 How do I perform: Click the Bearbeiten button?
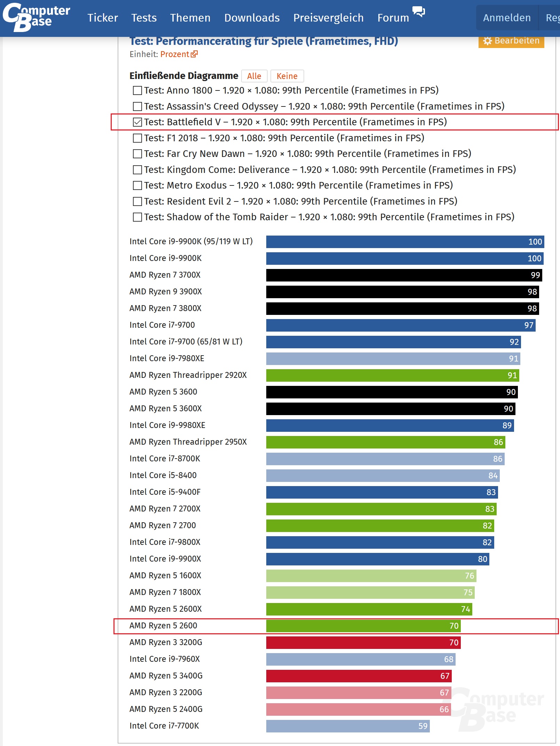tap(511, 41)
